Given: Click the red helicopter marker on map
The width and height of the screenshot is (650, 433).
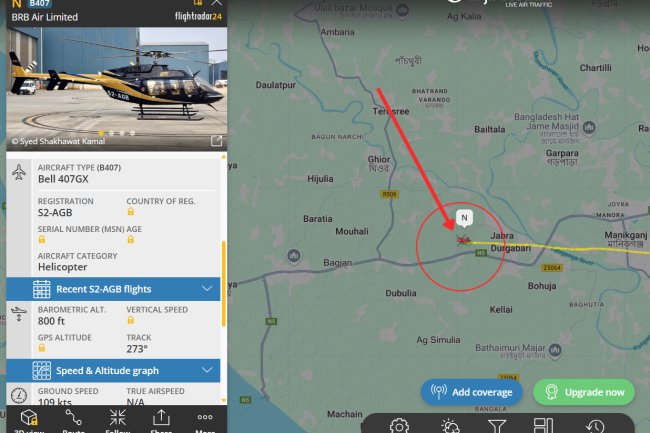Looking at the screenshot, I should 463,240.
